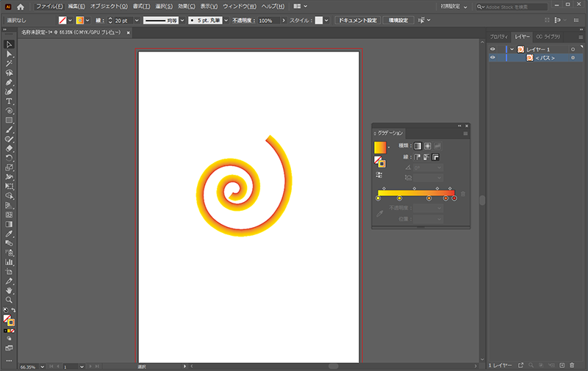Viewport: 588px width, 371px height.
Task: Switch to the ライブラリ panel tab
Action: pyautogui.click(x=548, y=36)
